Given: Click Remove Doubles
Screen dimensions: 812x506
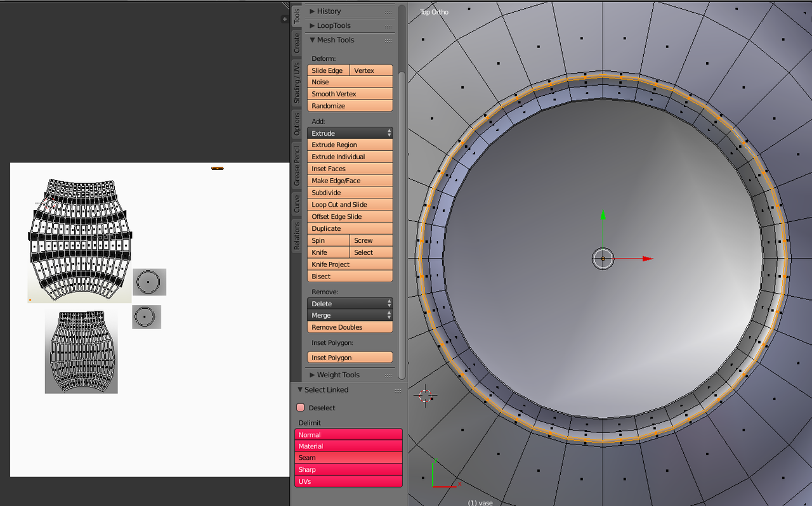Looking at the screenshot, I should click(x=350, y=327).
